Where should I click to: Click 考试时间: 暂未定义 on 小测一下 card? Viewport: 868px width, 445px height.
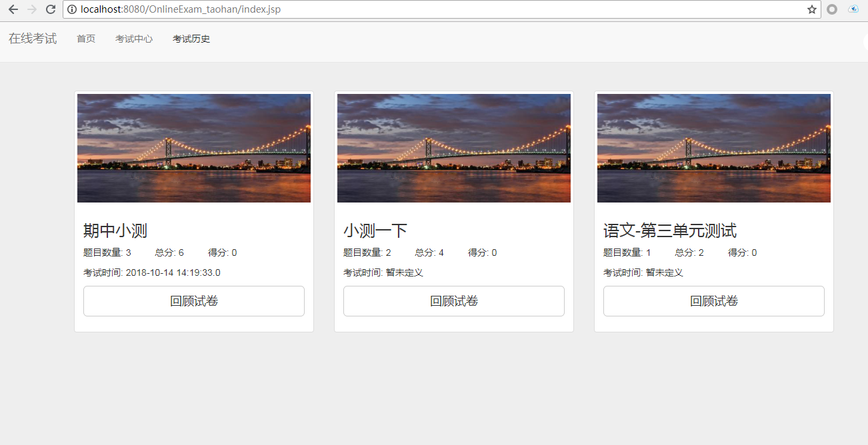pos(383,272)
